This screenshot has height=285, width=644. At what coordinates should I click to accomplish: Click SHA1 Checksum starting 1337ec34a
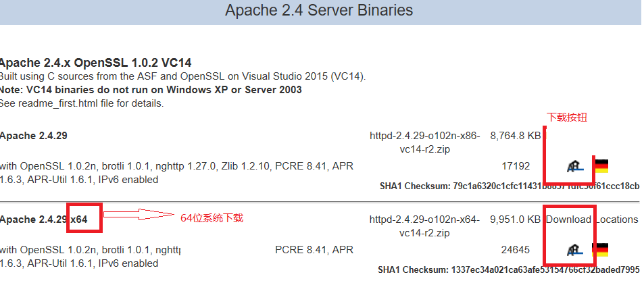509,270
